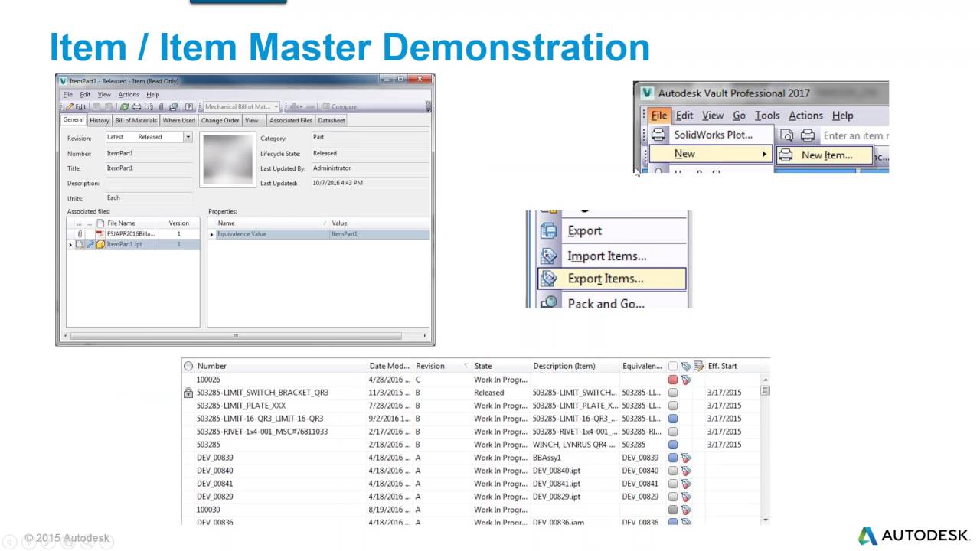Screen dimensions: 980x551
Task: Expand the ItemPart1.ipt associated file row arrow
Action: point(70,244)
